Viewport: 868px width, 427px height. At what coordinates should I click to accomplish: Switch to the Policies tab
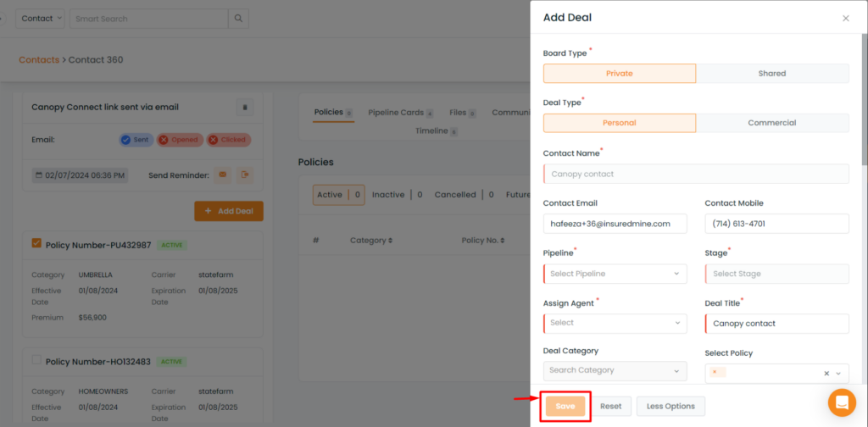click(x=333, y=113)
